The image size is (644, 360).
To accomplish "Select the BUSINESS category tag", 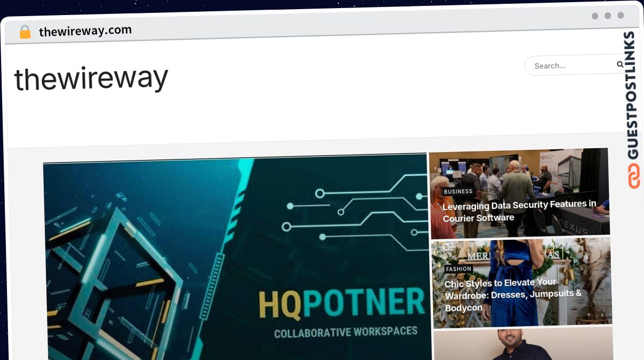I will [x=458, y=191].
